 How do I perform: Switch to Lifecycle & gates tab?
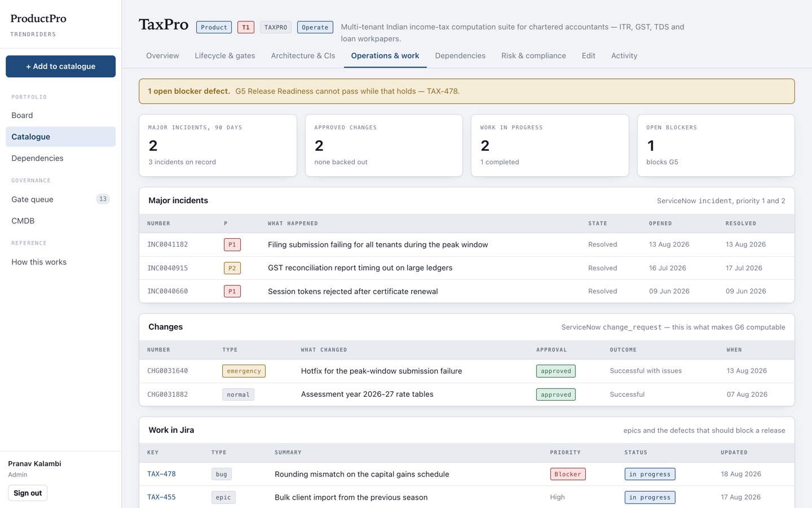click(225, 56)
